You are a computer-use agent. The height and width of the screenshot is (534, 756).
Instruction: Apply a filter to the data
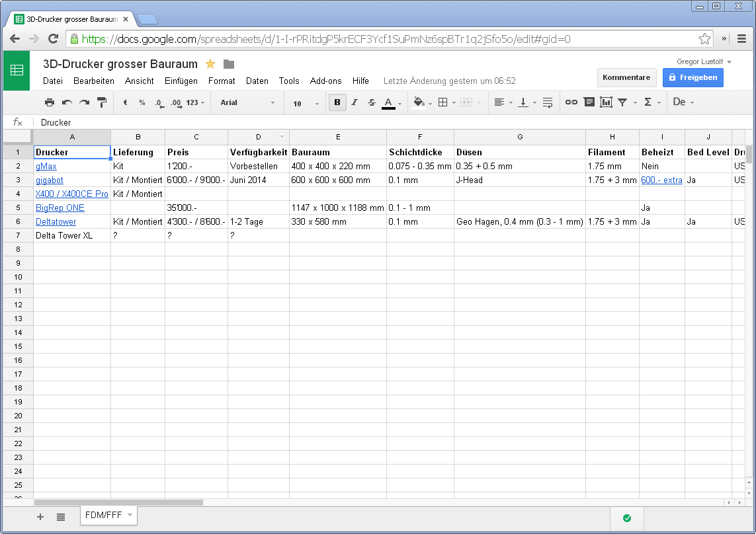622,102
